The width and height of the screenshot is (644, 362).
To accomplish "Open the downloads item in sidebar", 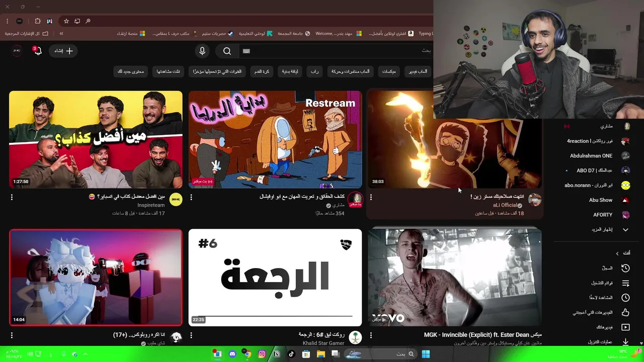I will 598,342.
